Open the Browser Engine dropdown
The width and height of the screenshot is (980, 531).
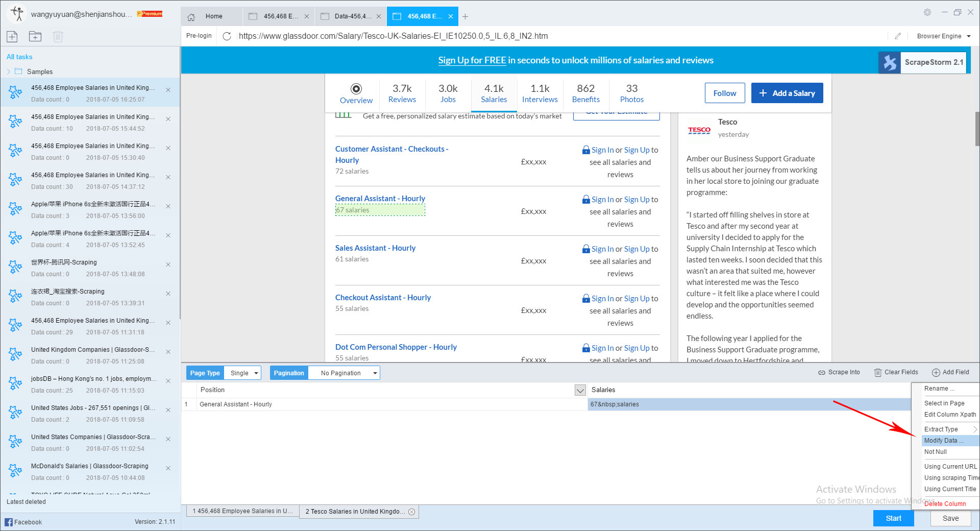944,36
